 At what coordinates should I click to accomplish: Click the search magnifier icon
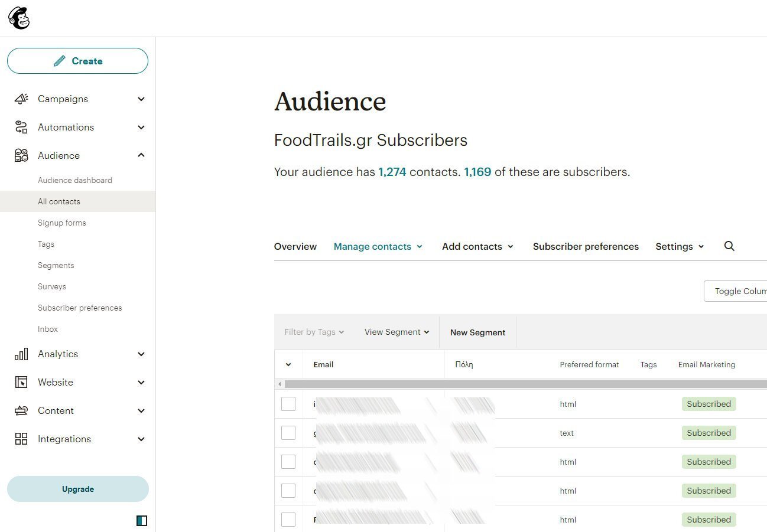[729, 246]
